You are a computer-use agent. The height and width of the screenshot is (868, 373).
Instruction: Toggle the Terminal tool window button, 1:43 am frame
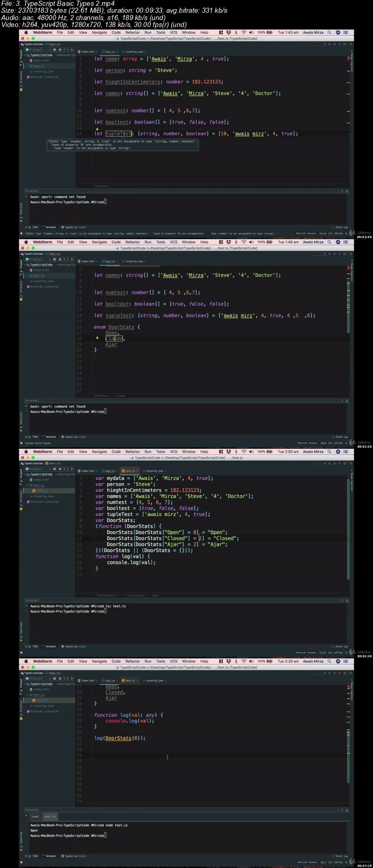pos(49,227)
